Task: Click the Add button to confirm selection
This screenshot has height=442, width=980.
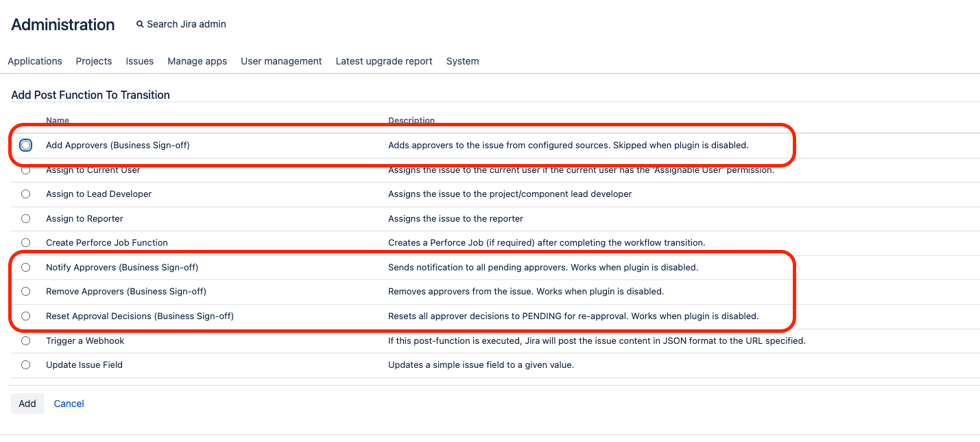Action: pyautogui.click(x=27, y=404)
